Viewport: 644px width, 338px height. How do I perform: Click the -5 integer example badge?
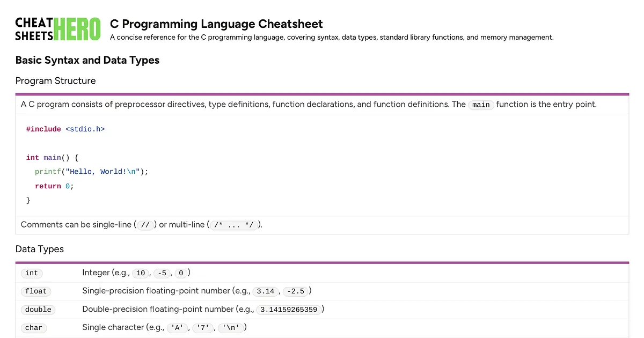pos(162,273)
